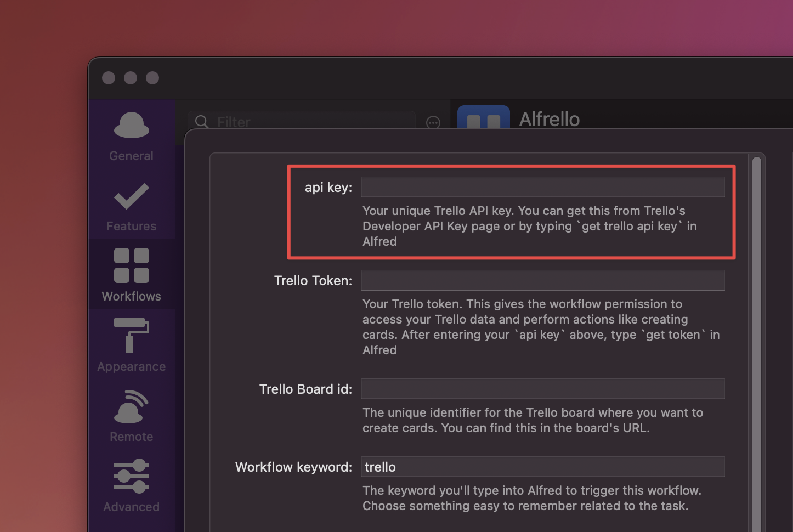Click the Trello Board id field
This screenshot has width=793, height=532.
(x=543, y=389)
